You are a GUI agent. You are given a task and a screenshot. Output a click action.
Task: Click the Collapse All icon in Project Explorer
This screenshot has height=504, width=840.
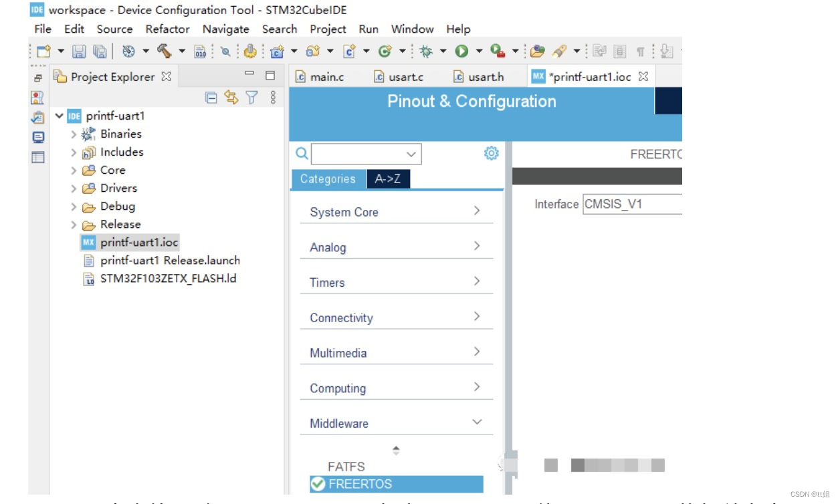click(x=211, y=98)
